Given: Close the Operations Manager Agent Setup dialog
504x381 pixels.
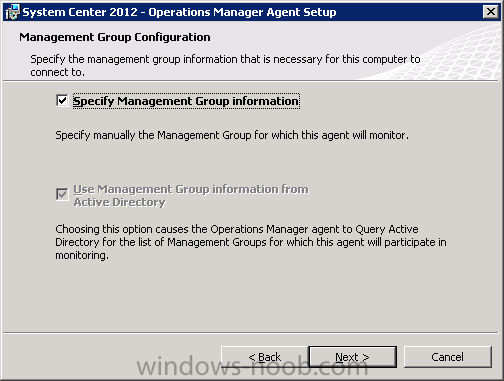Looking at the screenshot, I should click(491, 12).
